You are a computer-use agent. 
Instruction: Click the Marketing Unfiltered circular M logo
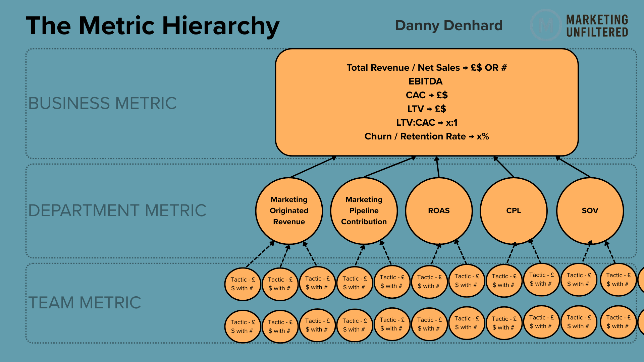pyautogui.click(x=546, y=25)
